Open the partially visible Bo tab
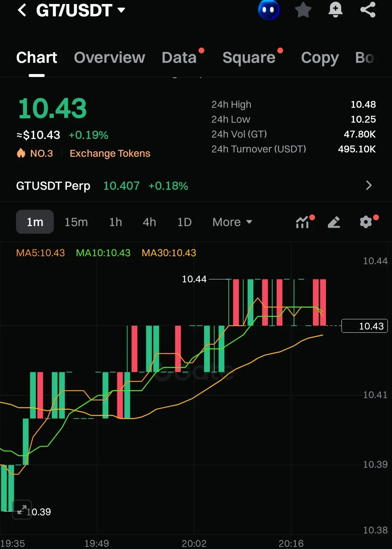This screenshot has height=549, width=392. [364, 58]
